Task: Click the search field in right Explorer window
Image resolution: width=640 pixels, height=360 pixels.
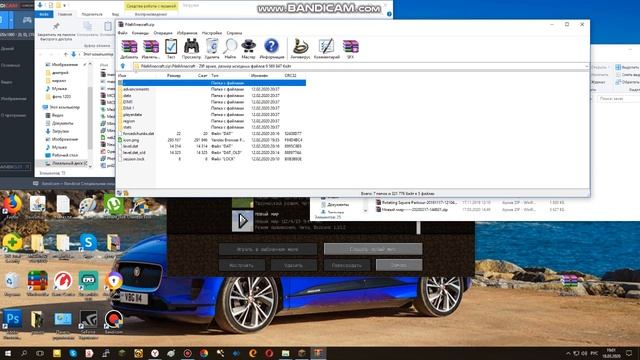Action: (618, 99)
